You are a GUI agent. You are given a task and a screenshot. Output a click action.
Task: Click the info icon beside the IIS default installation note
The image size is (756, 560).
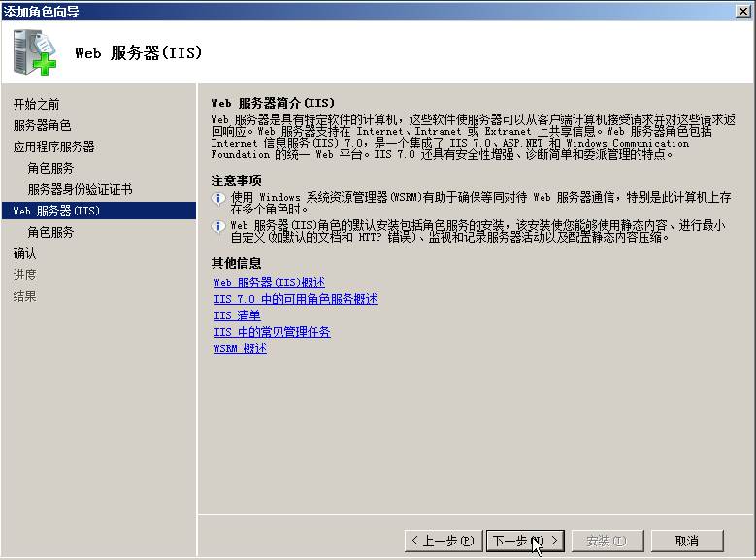pyautogui.click(x=218, y=226)
